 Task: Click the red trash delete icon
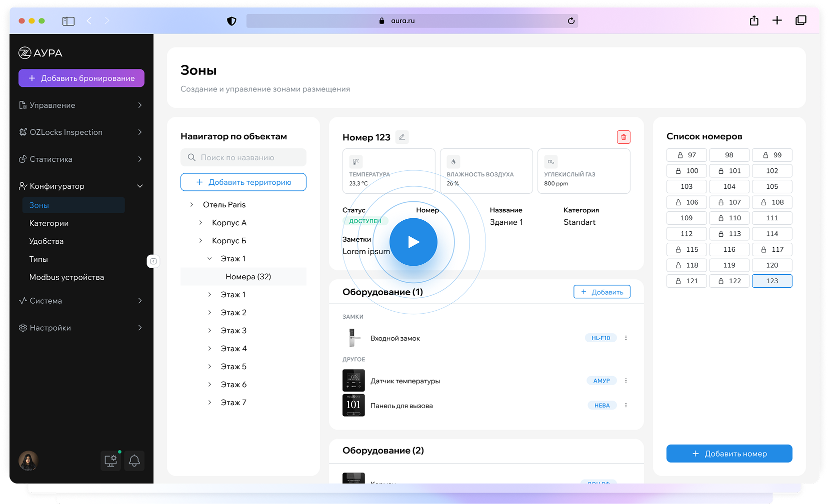click(x=623, y=137)
